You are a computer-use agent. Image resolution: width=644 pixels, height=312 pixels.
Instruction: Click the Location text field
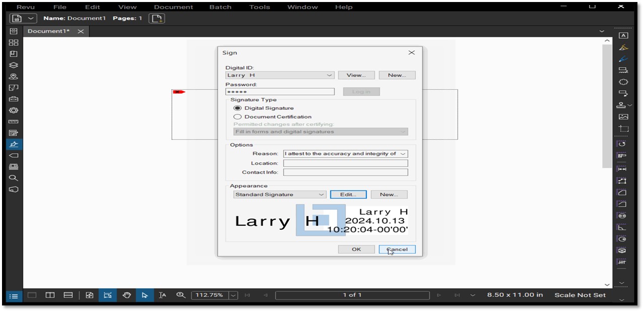pyautogui.click(x=345, y=163)
